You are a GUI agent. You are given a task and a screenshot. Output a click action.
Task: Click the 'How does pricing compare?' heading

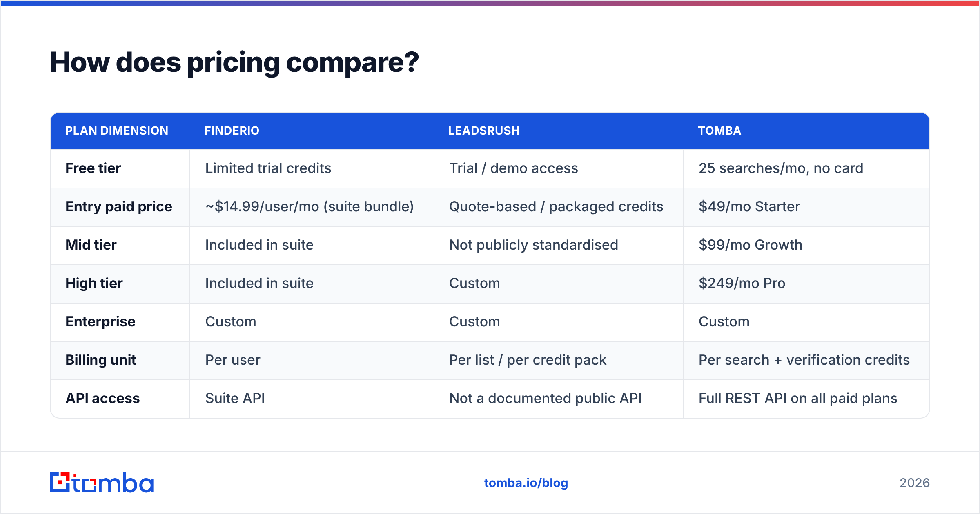(x=234, y=63)
